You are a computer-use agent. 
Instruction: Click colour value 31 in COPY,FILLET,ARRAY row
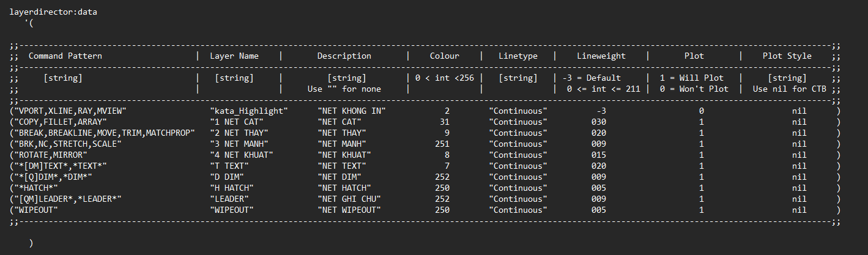445,122
